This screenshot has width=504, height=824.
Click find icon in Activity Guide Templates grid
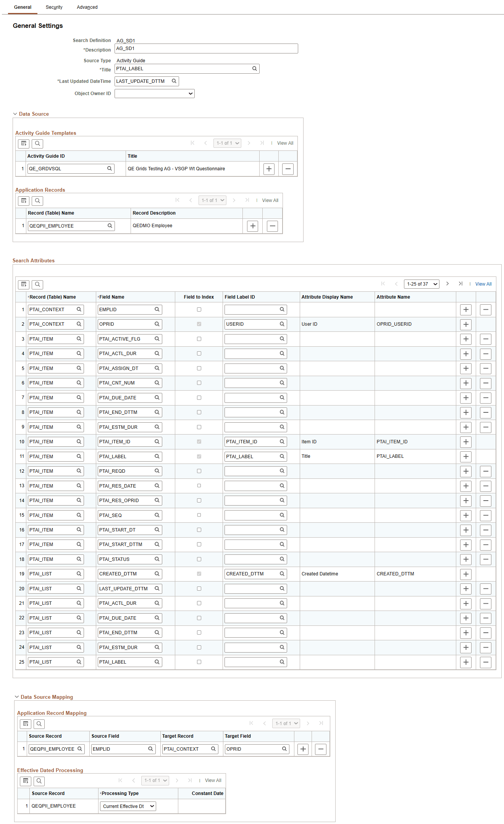[37, 144]
